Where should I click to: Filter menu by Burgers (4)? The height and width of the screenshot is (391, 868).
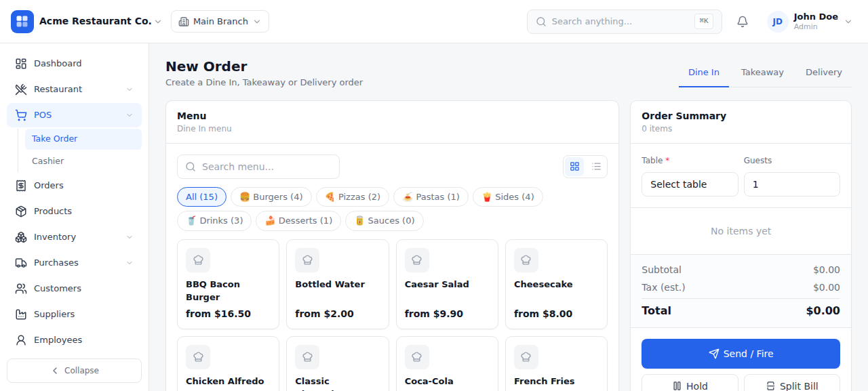271,197
